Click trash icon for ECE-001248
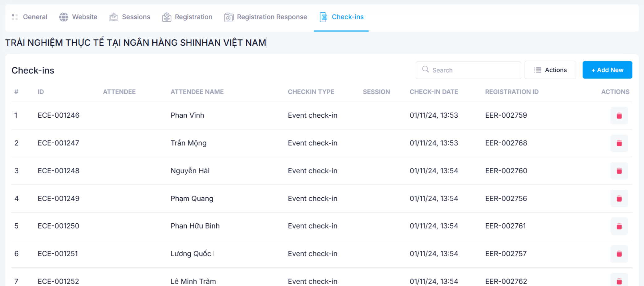The image size is (644, 286). pos(619,171)
